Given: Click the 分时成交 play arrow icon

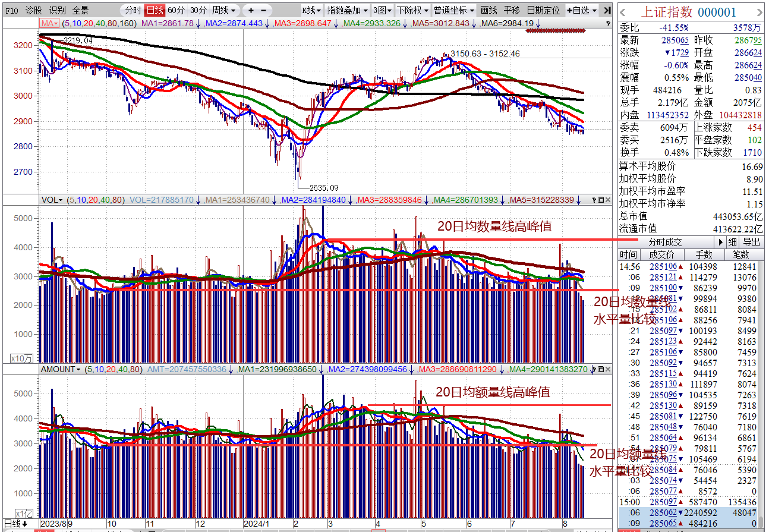Looking at the screenshot, I should click(721, 242).
